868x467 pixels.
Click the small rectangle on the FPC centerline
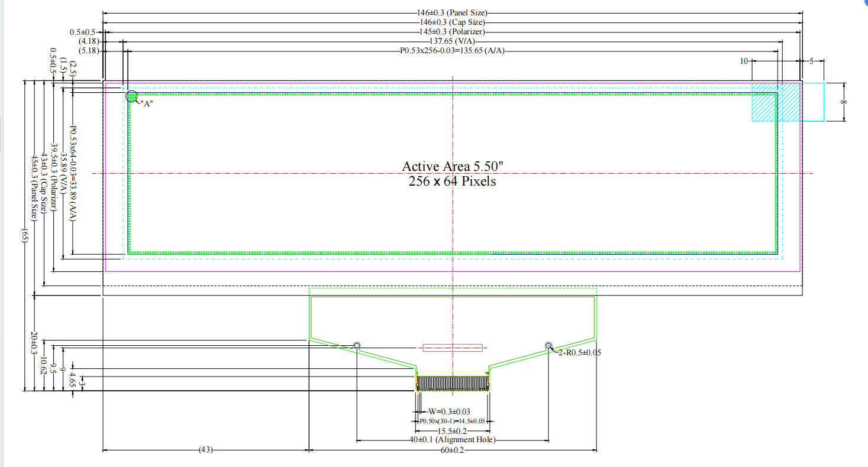[x=453, y=348]
